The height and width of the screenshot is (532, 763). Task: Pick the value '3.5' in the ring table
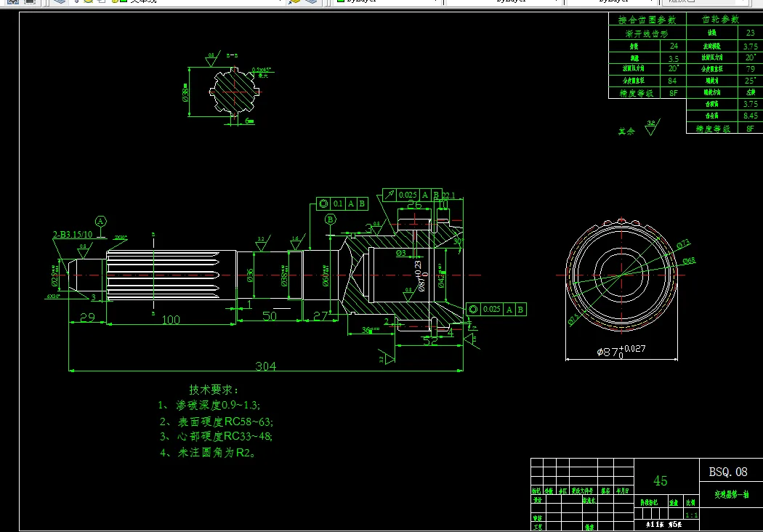[674, 58]
